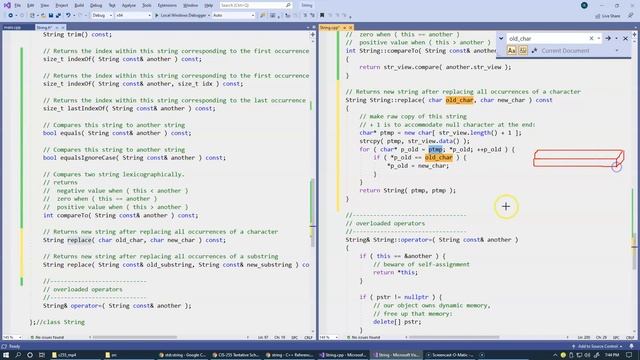Expand replace options in Find panel
This screenshot has width=640, height=360.
coord(501,38)
